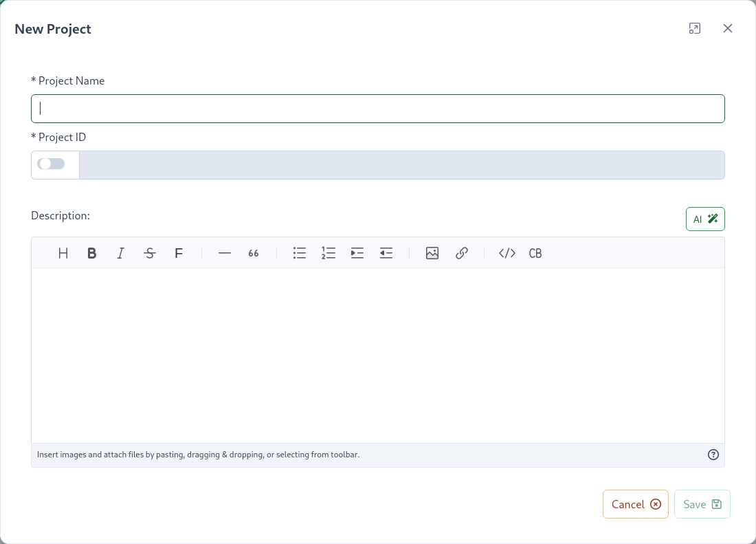The height and width of the screenshot is (544, 756).
Task: Insert an image into the description
Action: pyautogui.click(x=432, y=253)
